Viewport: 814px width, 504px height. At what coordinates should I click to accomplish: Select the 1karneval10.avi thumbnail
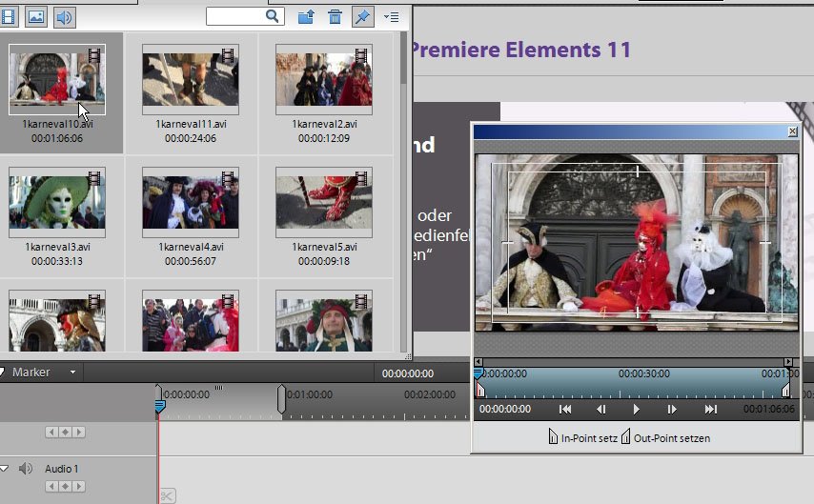[57, 79]
